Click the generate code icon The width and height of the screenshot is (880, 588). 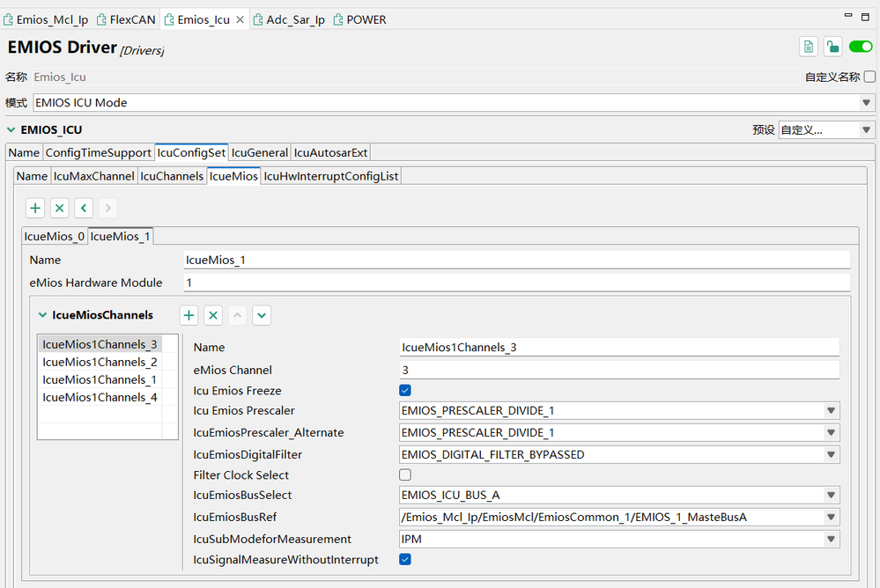808,46
